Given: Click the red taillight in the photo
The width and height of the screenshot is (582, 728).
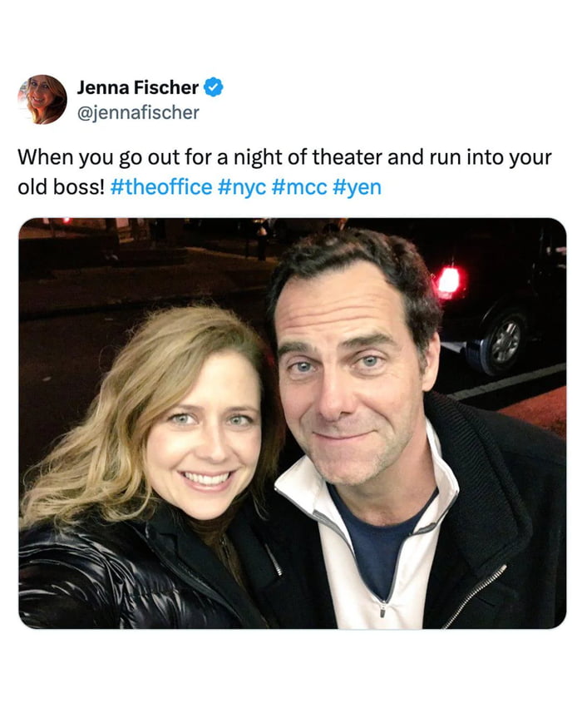Looking at the screenshot, I should tap(449, 281).
